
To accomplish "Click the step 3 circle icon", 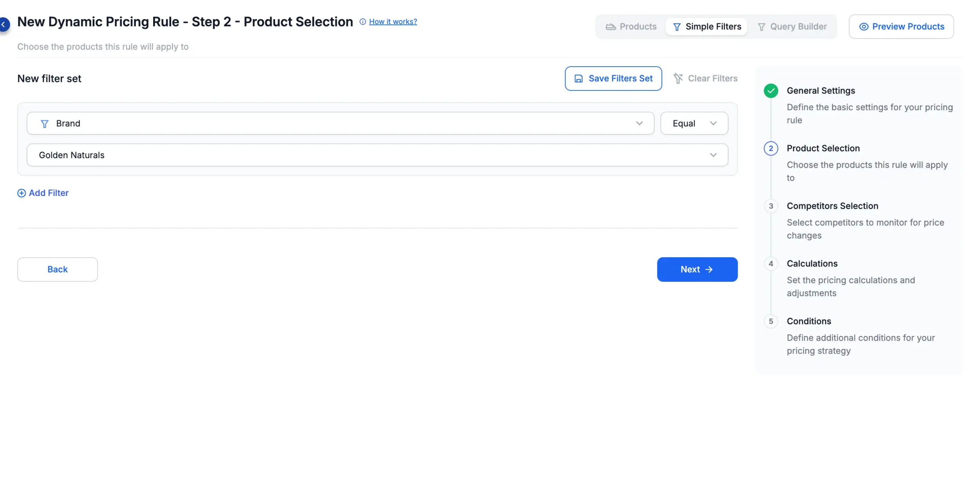I will (x=771, y=206).
